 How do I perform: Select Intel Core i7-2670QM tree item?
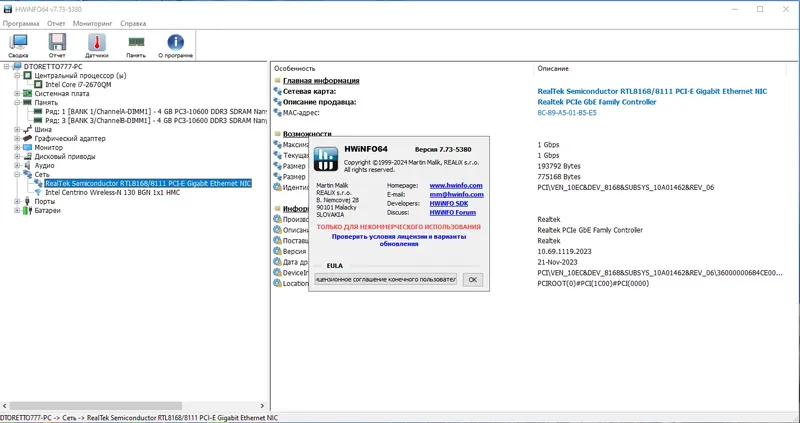(x=78, y=84)
